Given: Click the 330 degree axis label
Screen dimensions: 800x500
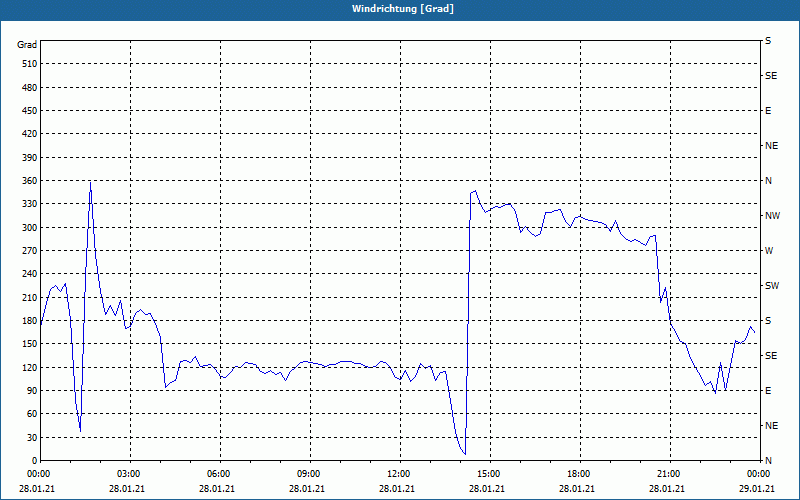Looking at the screenshot, I should click(x=30, y=204).
